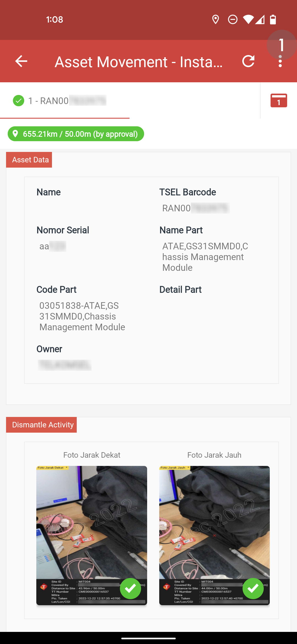
Task: Open the Foto Jarak Jauh photo
Action: (x=215, y=535)
